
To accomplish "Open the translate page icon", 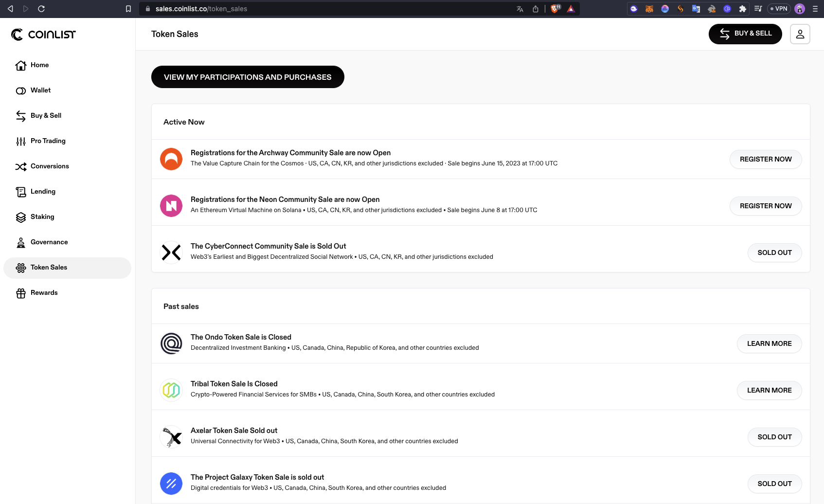I will [x=520, y=9].
